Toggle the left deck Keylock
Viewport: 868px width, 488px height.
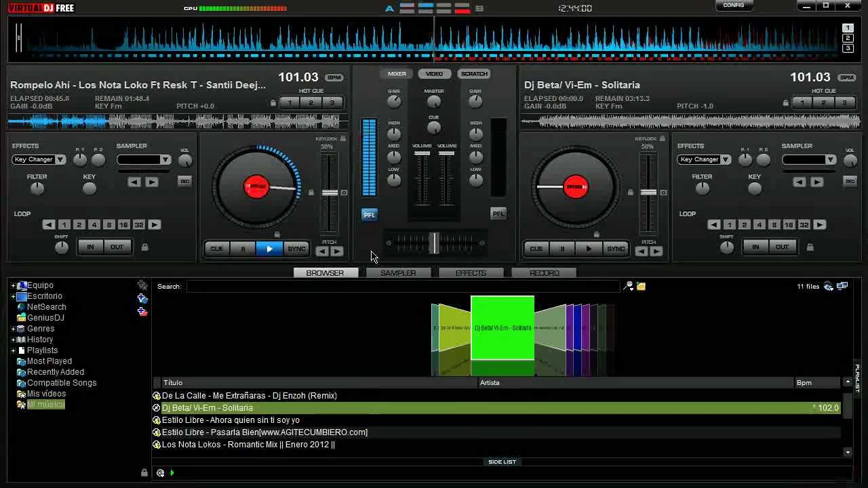point(343,139)
